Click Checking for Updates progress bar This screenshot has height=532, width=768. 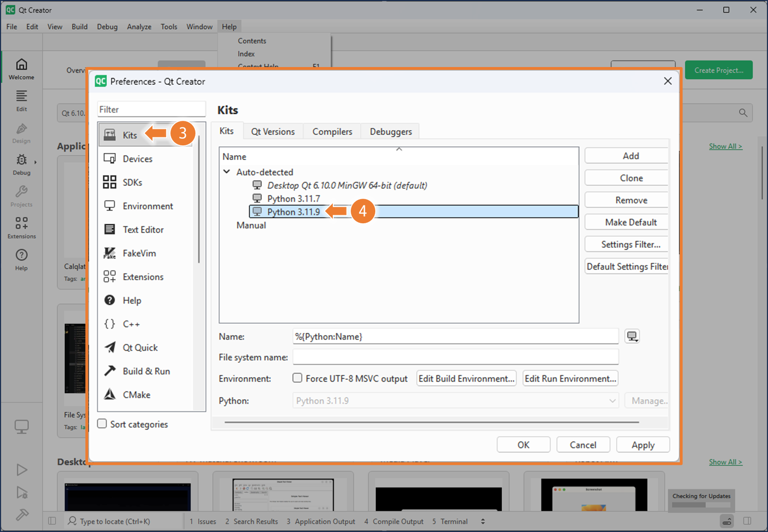[x=701, y=505]
